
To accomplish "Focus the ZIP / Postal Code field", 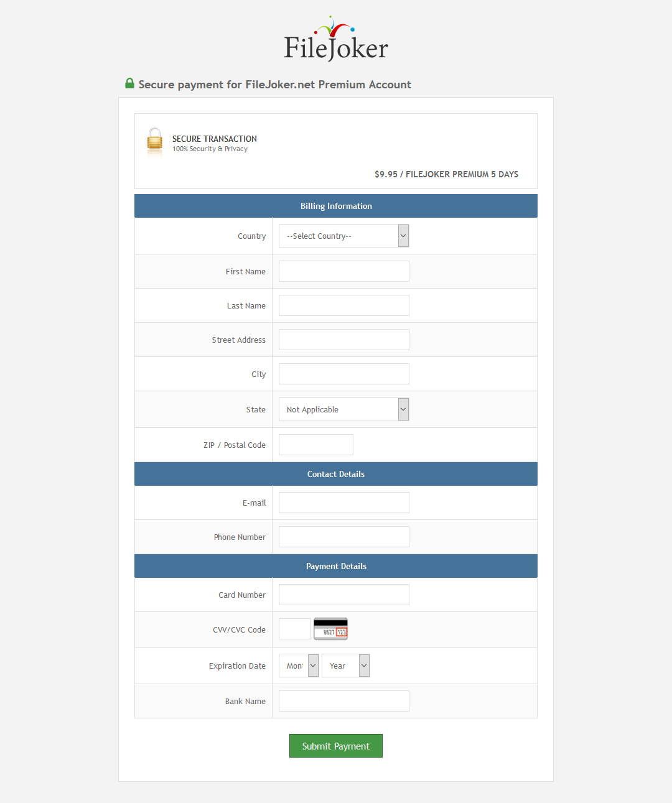I will (x=316, y=445).
